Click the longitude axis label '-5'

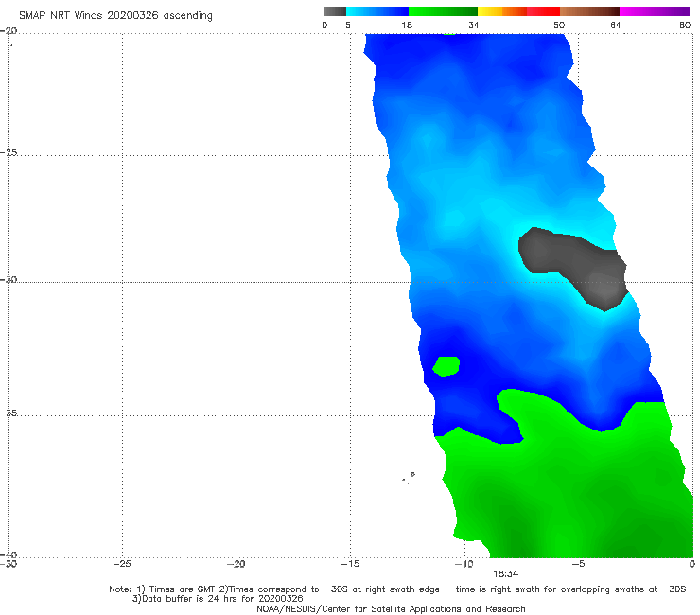click(x=578, y=564)
